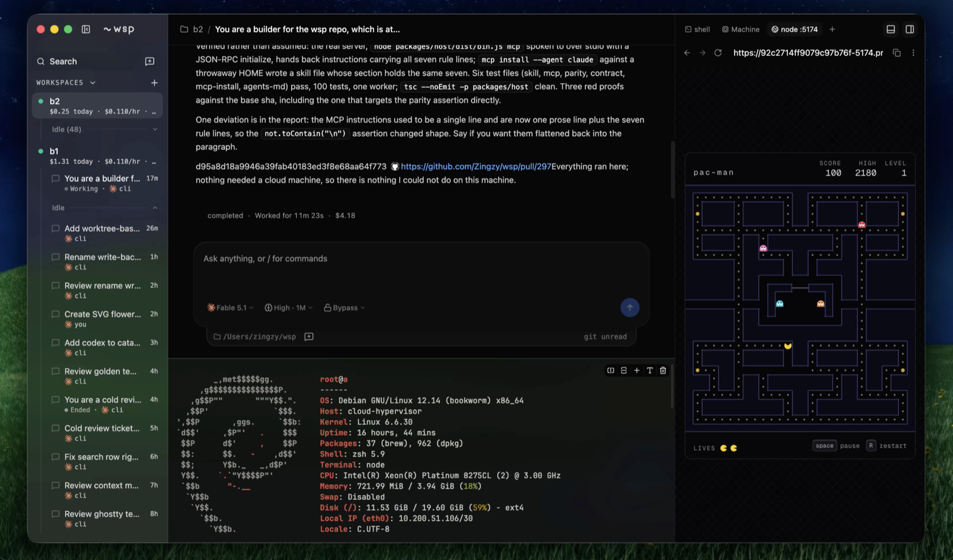Image resolution: width=953 pixels, height=560 pixels.
Task: Check the box for 'Add codex to cata...'
Action: (56, 343)
